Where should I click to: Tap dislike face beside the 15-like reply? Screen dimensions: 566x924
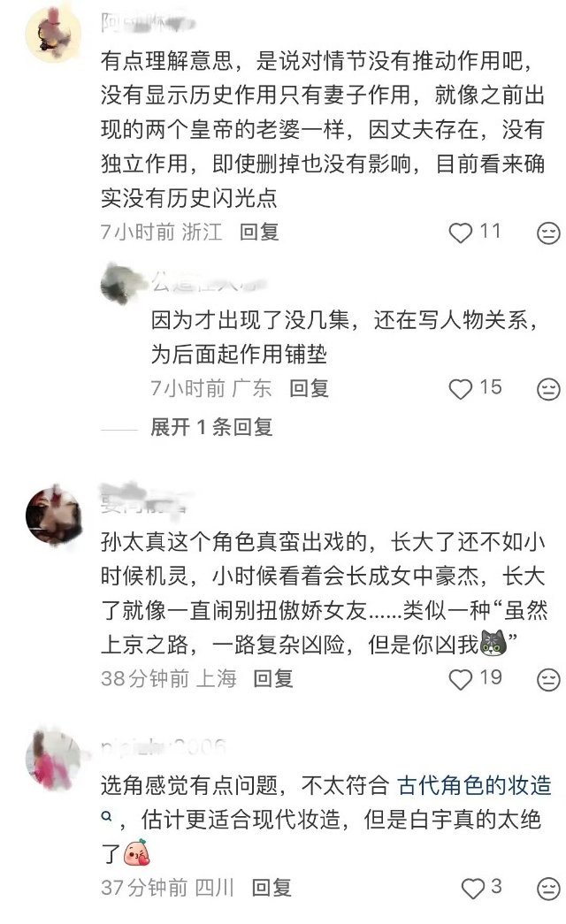(x=548, y=389)
